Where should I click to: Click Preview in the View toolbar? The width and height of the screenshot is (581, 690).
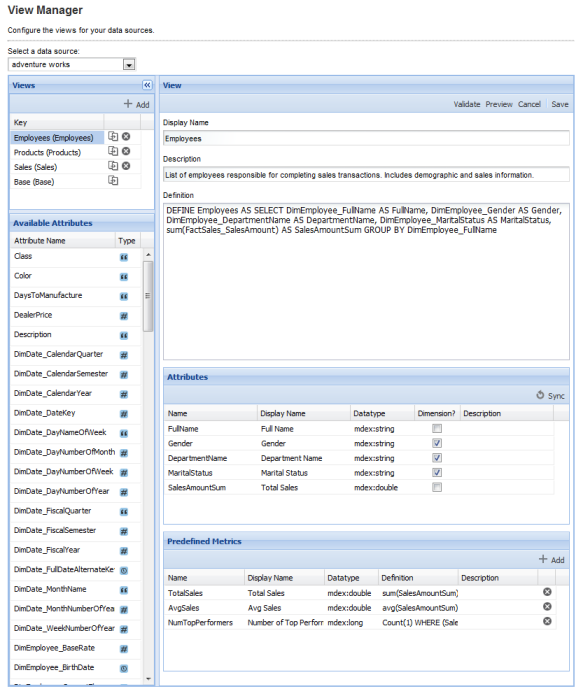(499, 104)
